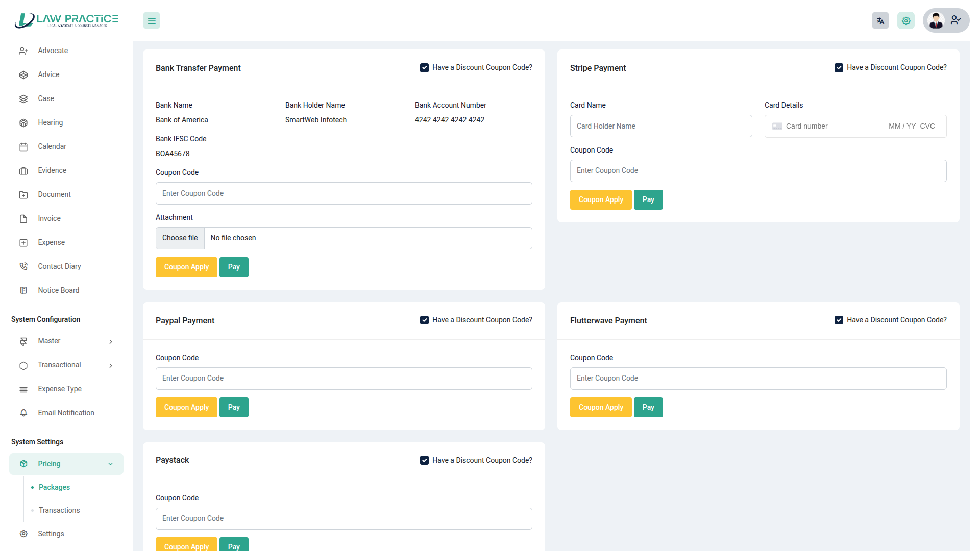
Task: Uncheck Bank Transfer discount coupon checkbox
Action: [424, 68]
